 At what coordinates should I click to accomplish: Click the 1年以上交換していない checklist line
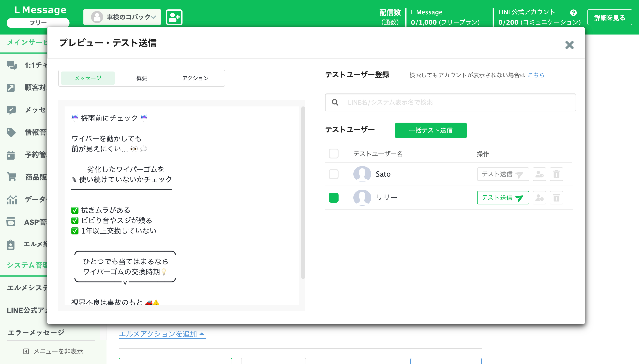(x=114, y=231)
